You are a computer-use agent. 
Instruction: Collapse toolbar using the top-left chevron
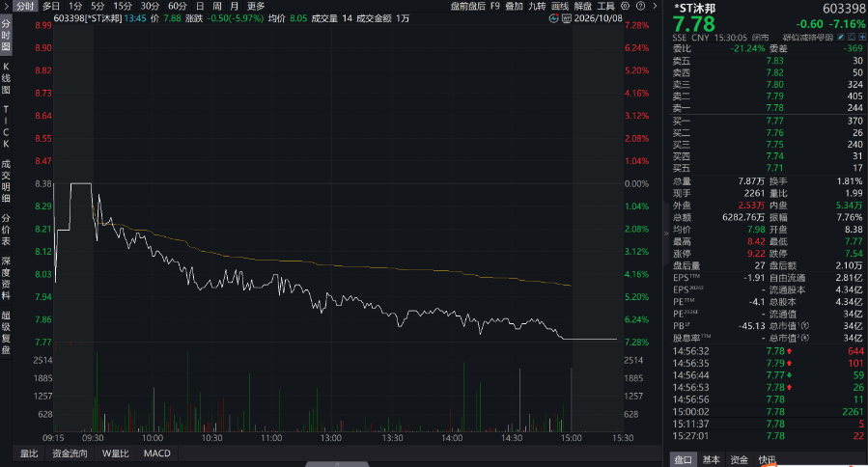[6, 6]
